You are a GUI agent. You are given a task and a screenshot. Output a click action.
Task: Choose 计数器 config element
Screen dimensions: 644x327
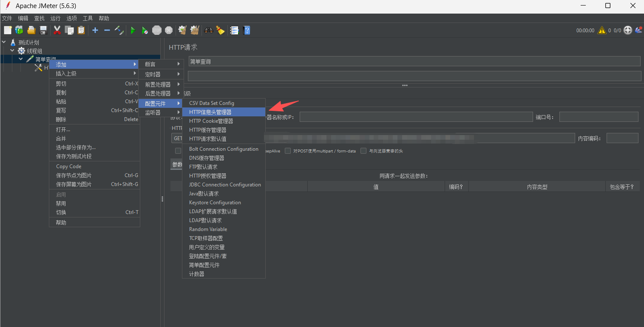point(224,274)
